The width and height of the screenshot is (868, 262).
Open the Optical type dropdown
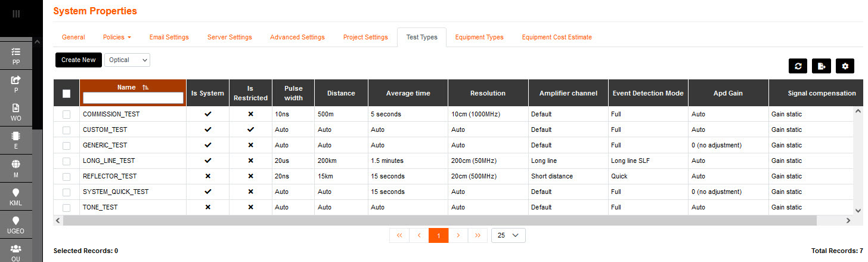coord(127,60)
